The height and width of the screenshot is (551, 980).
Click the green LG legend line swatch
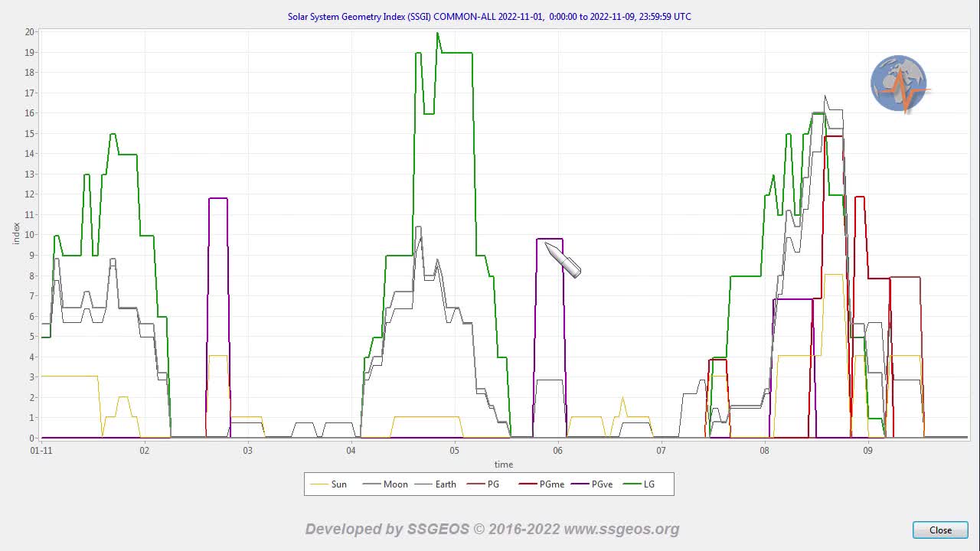point(631,484)
